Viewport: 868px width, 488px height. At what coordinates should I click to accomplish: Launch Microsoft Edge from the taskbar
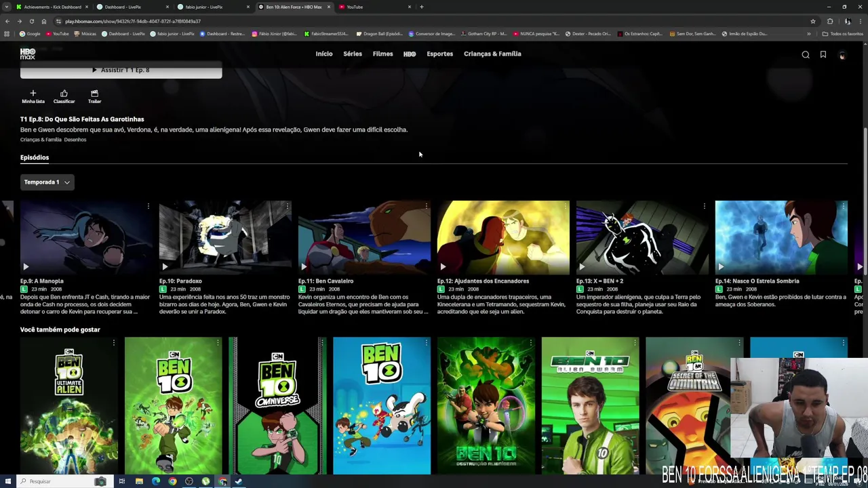(156, 481)
